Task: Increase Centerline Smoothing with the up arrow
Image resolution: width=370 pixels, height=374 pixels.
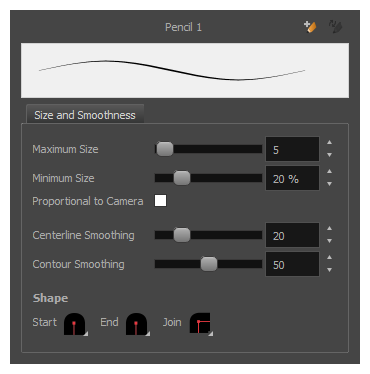Action: coord(329,228)
